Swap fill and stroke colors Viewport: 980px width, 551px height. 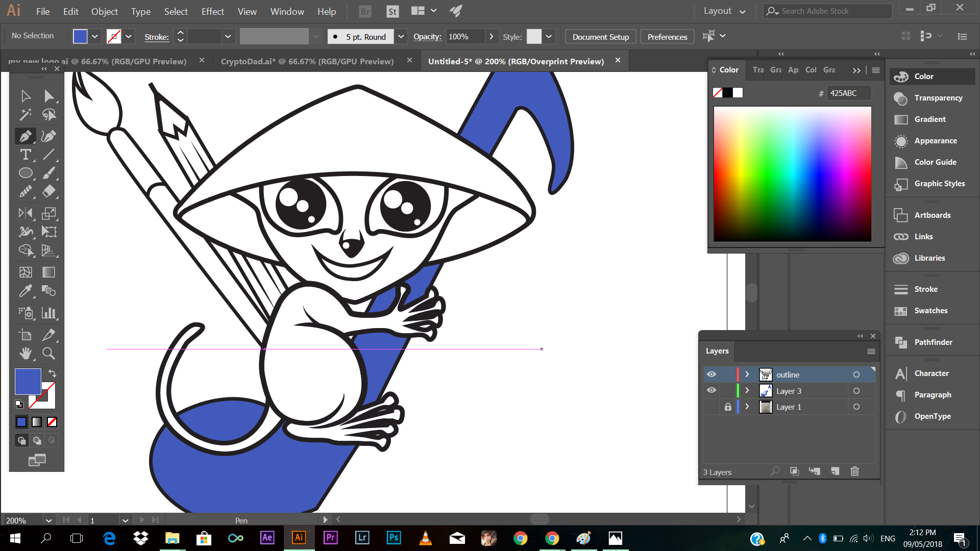[52, 373]
